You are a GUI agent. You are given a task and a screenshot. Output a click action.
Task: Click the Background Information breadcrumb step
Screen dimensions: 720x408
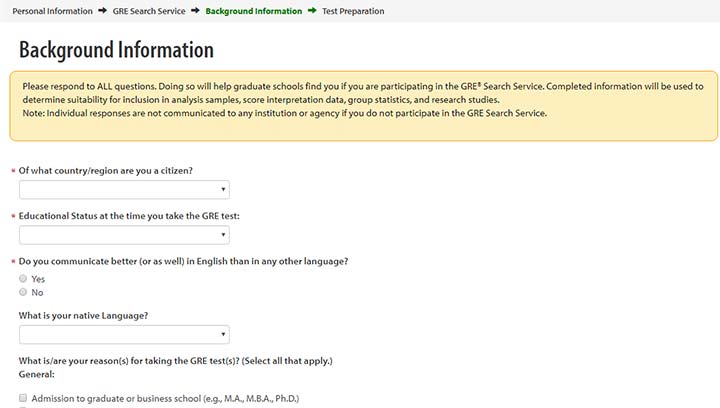[254, 11]
